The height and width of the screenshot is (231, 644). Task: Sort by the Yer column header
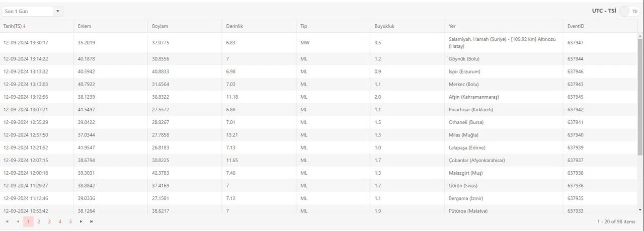pos(452,26)
